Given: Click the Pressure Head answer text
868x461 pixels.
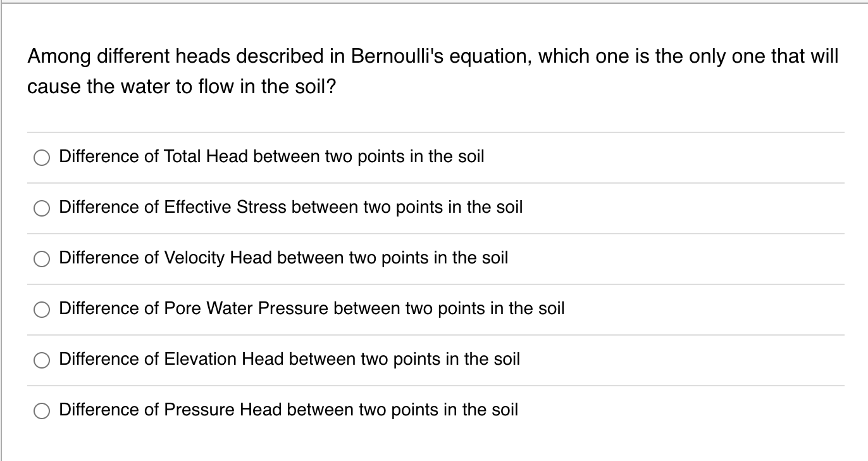Looking at the screenshot, I should (x=287, y=410).
